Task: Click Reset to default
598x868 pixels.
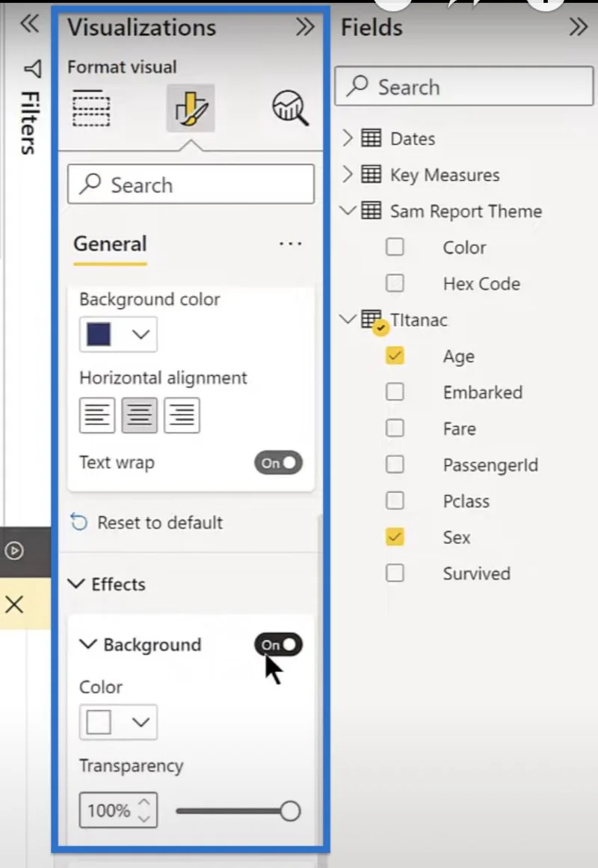Action: coord(147,522)
